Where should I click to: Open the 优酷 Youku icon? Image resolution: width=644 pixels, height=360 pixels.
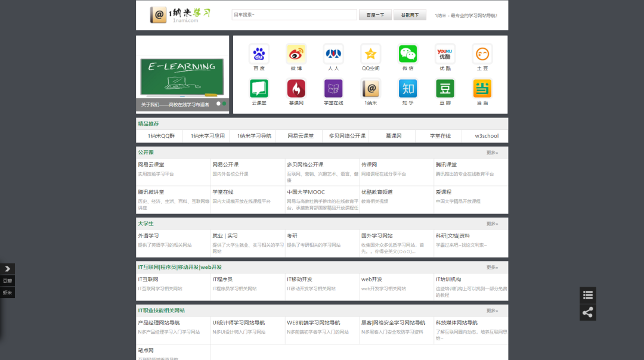click(445, 54)
